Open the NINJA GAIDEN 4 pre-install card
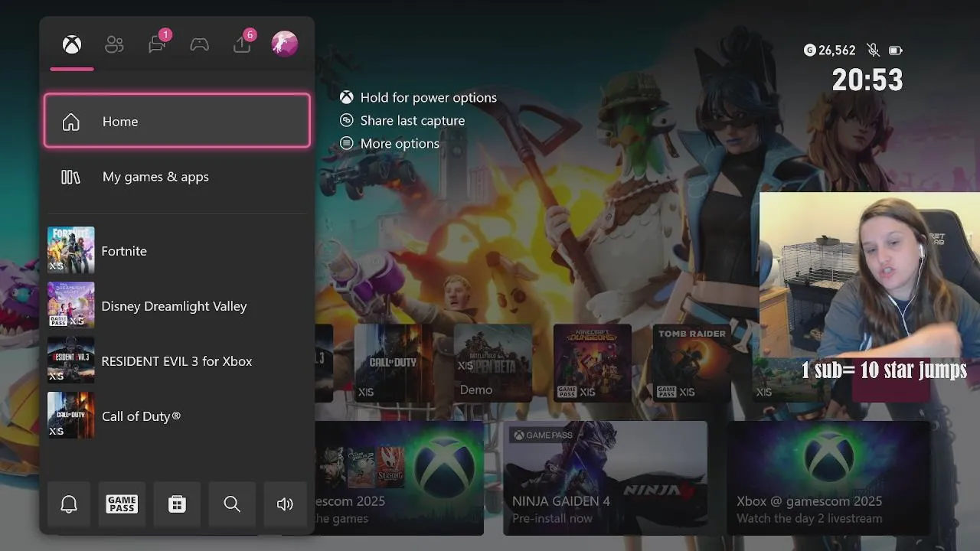 pos(606,478)
